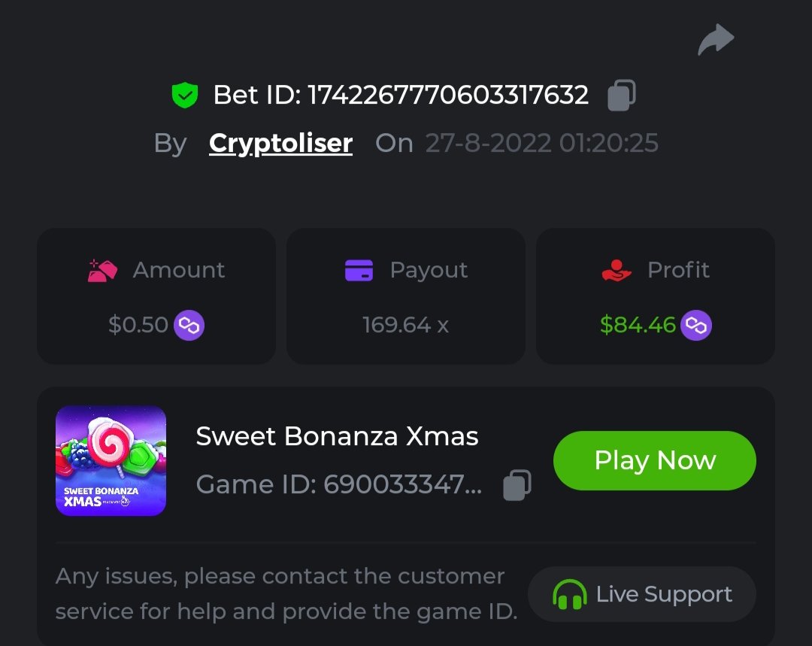The image size is (812, 646).
Task: Select the Bet ID number text
Action: point(447,96)
